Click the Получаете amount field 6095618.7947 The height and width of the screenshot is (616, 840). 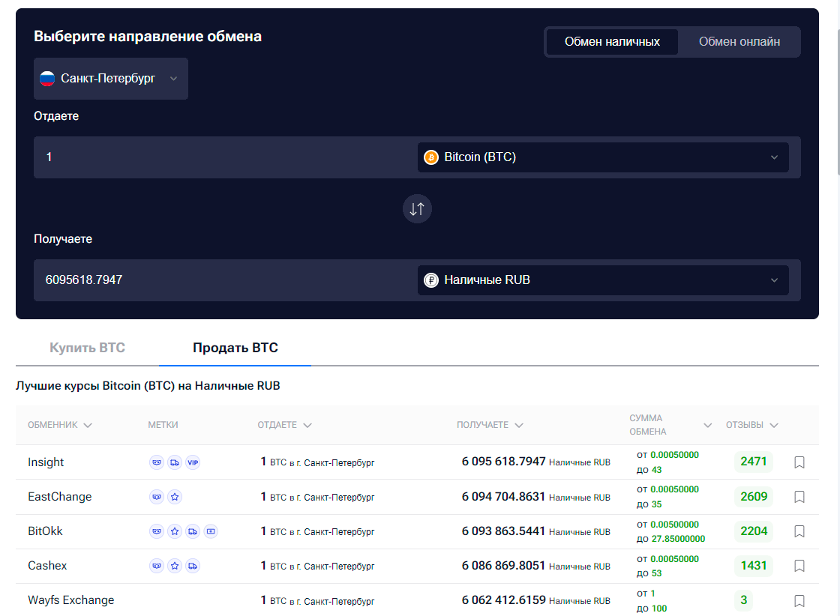coord(225,280)
